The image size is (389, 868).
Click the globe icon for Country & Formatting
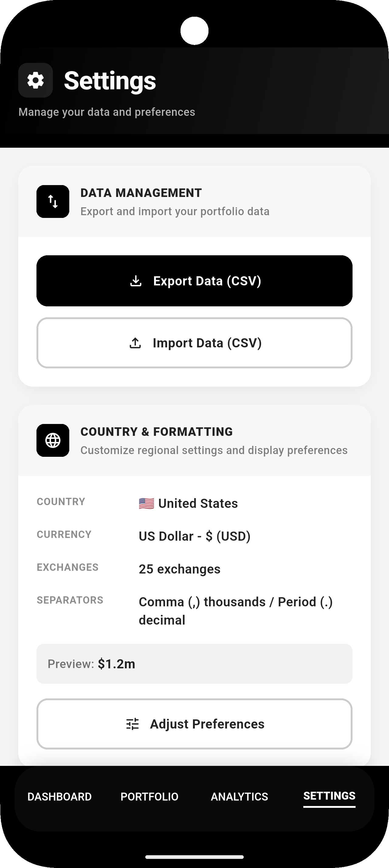(x=53, y=440)
